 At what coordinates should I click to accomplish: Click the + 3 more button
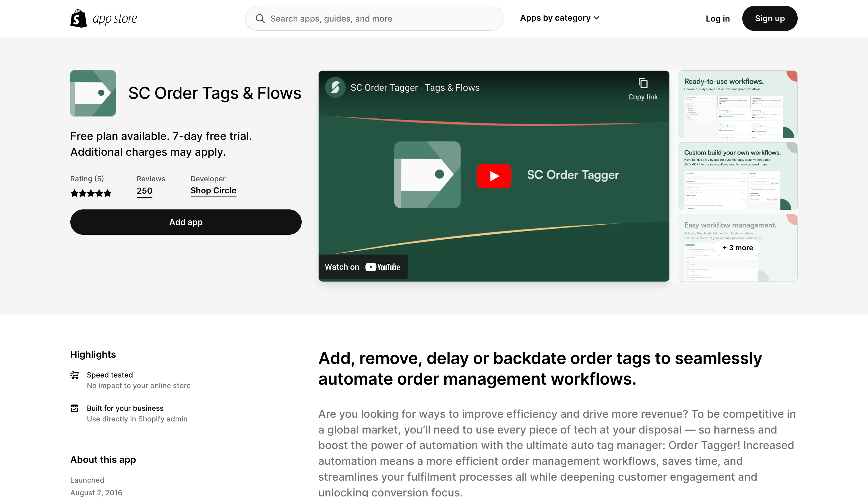tap(737, 248)
